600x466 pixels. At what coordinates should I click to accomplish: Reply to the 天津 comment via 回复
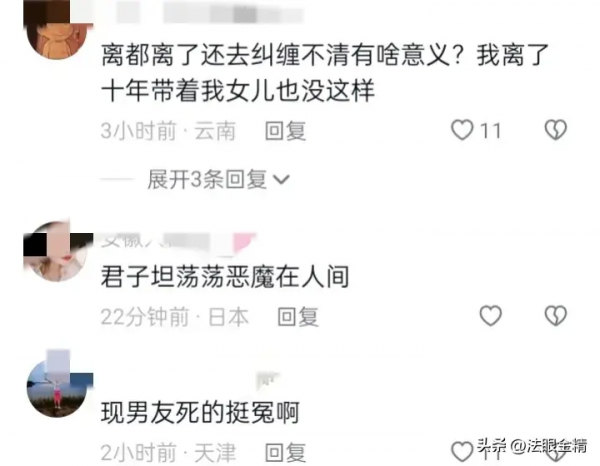pos(285,453)
